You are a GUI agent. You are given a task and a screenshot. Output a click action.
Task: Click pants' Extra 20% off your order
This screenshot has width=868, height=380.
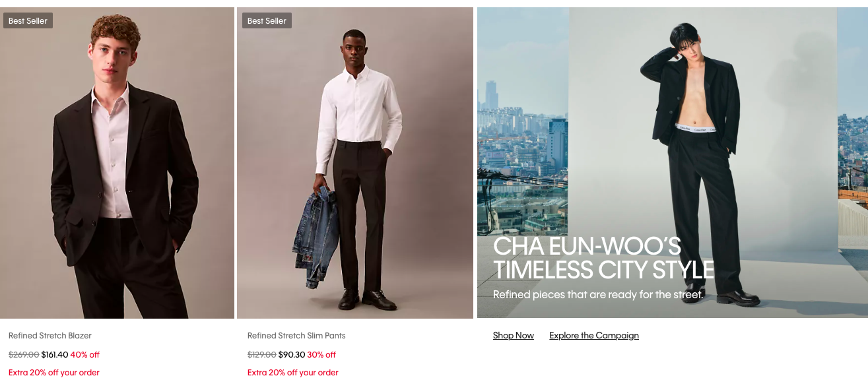tap(293, 373)
